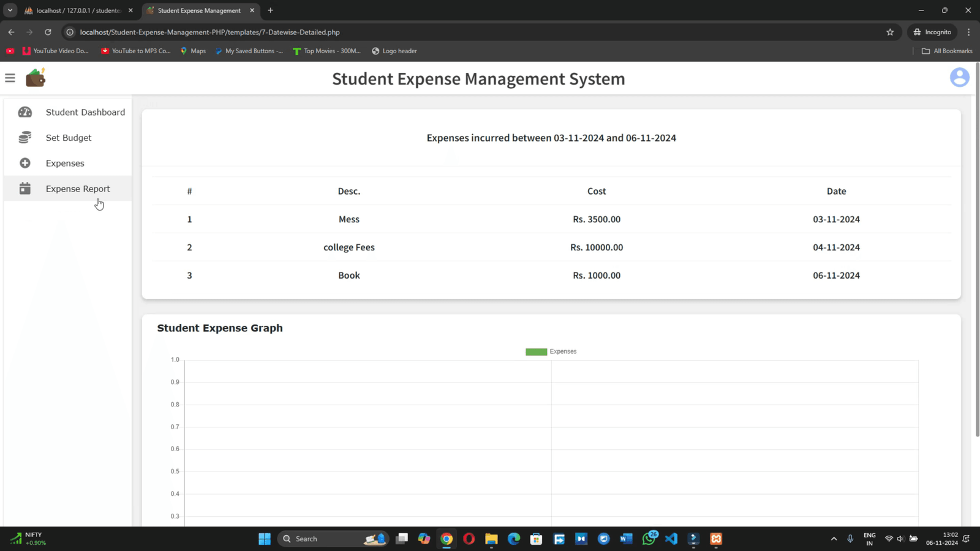Click the Set Budget coins icon
Screen dimensions: 980x551
click(x=25, y=138)
